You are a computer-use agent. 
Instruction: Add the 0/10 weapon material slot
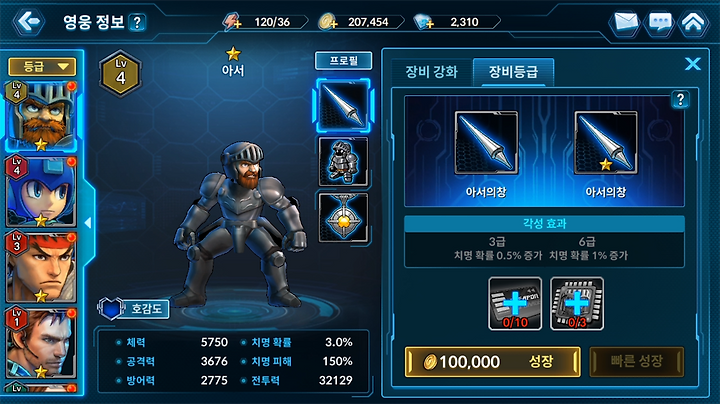pyautogui.click(x=515, y=303)
